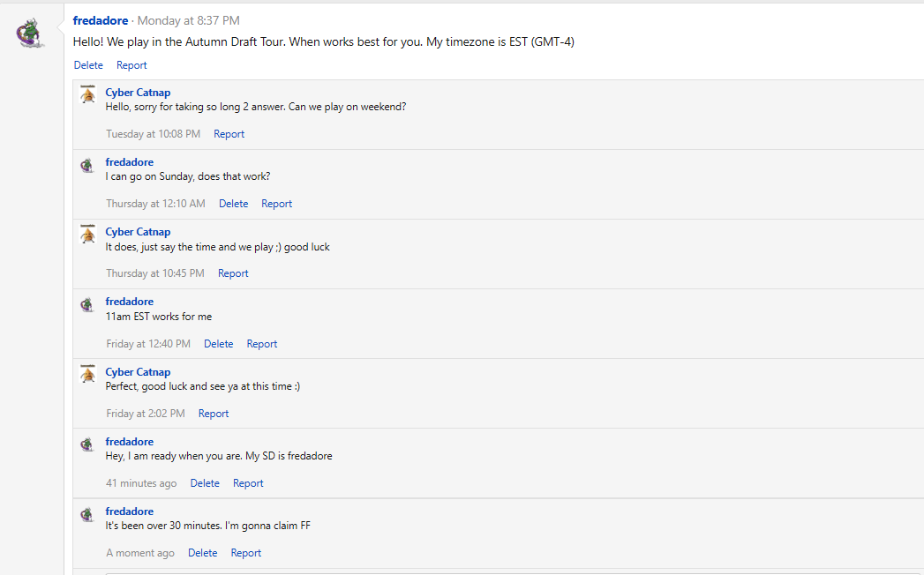This screenshot has width=924, height=575.
Task: Report the Friday 2:02 PM comment
Action: pos(214,414)
